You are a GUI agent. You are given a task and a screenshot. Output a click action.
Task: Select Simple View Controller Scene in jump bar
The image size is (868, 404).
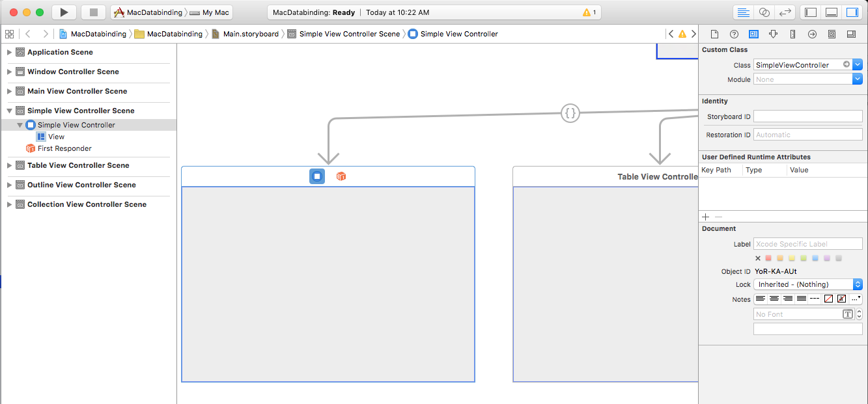click(344, 34)
